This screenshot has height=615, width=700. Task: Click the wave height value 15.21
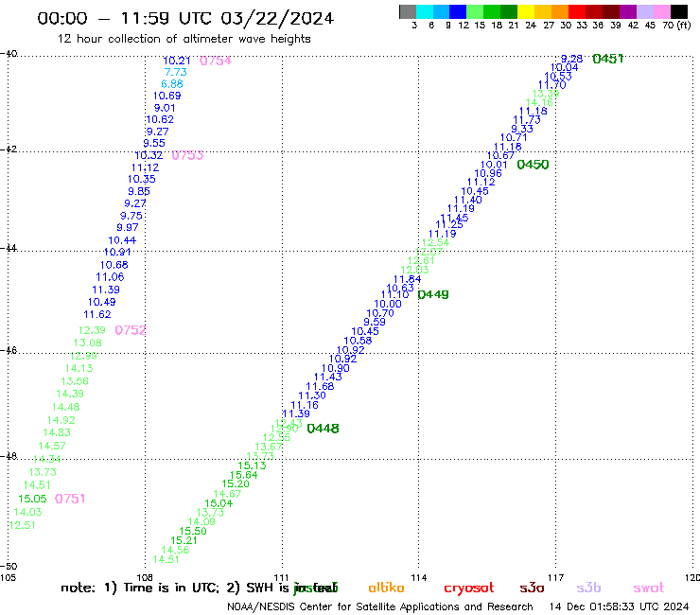tap(184, 540)
